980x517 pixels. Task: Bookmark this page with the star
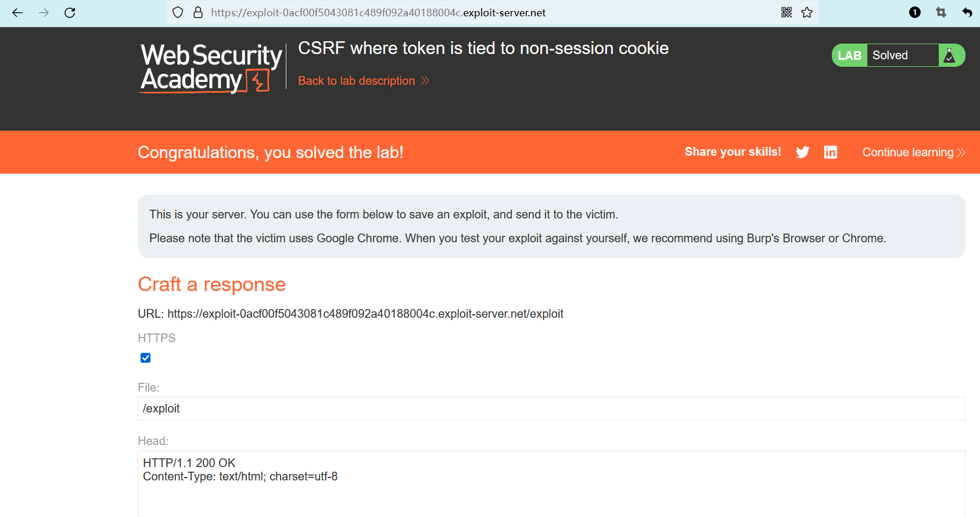(807, 13)
